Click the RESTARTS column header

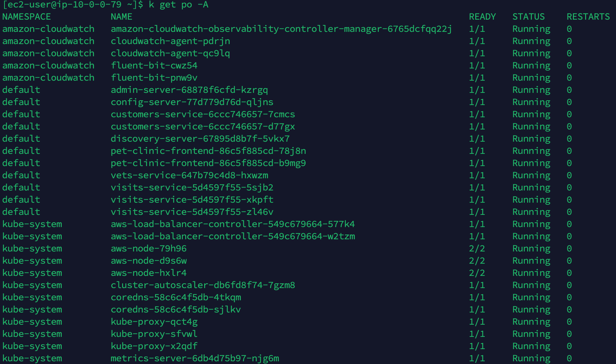coord(588,17)
